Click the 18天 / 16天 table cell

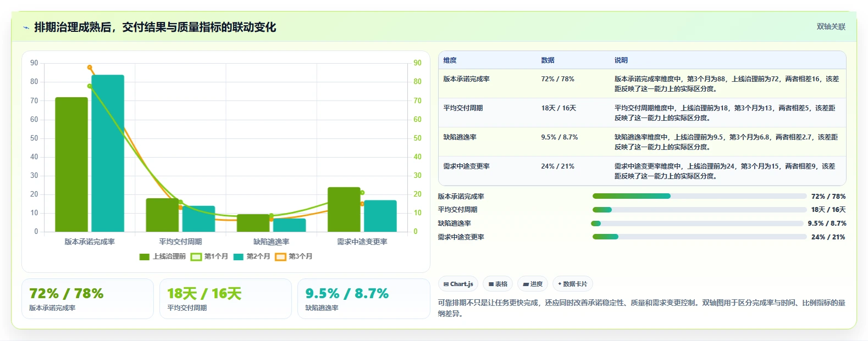tap(559, 108)
